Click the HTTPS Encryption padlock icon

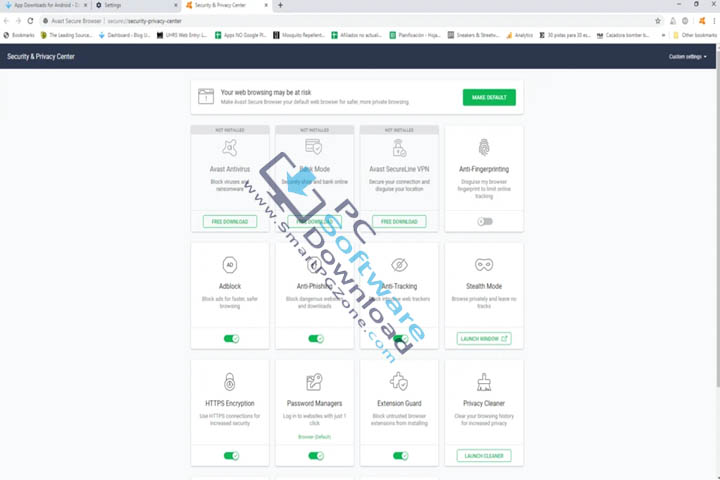[x=230, y=382]
